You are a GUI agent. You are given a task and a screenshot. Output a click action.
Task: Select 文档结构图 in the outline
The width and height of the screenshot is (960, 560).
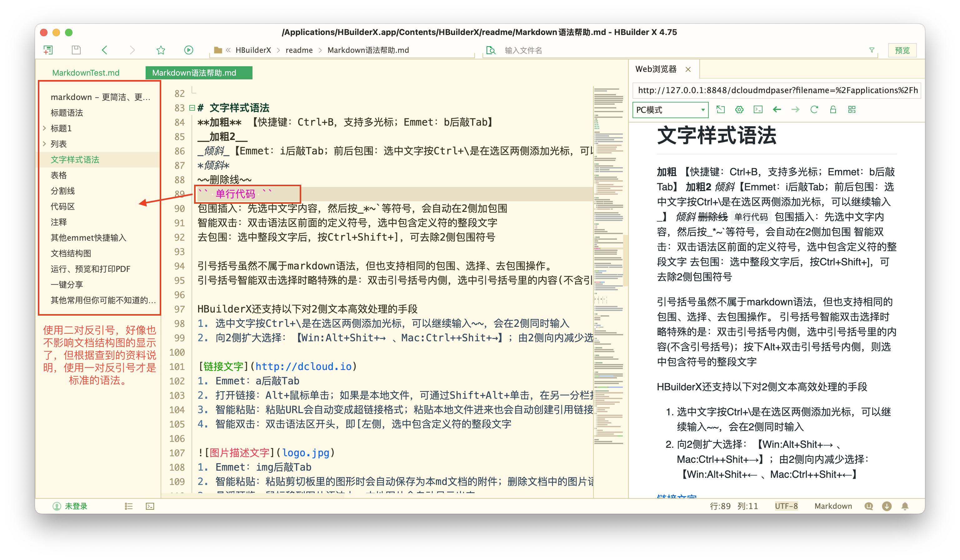point(71,253)
